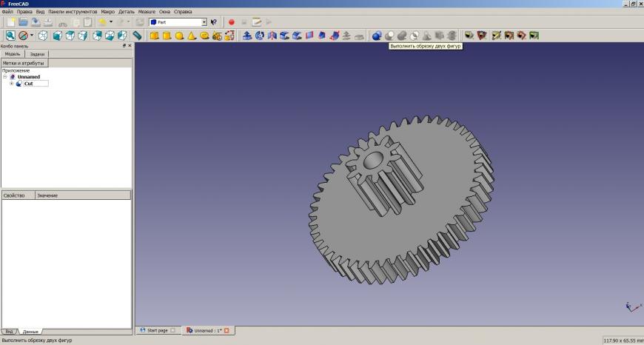644x345 pixels.
Task: Click the 117.90 x 65.55 mm dimension readout
Action: (x=623, y=341)
